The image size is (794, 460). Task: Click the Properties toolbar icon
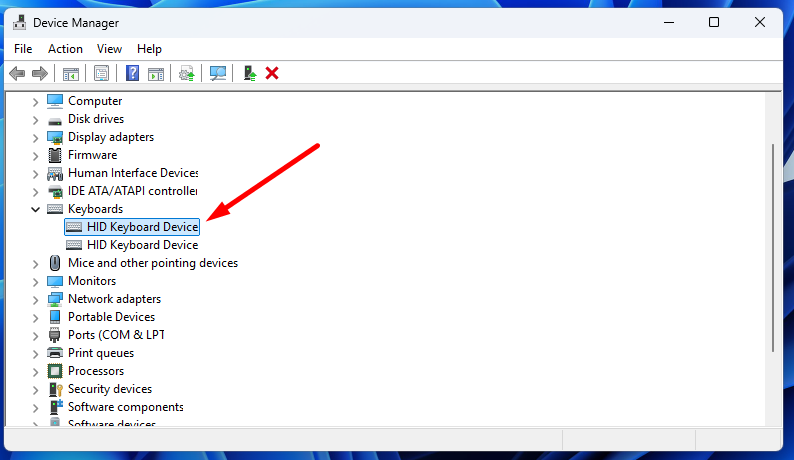(101, 73)
